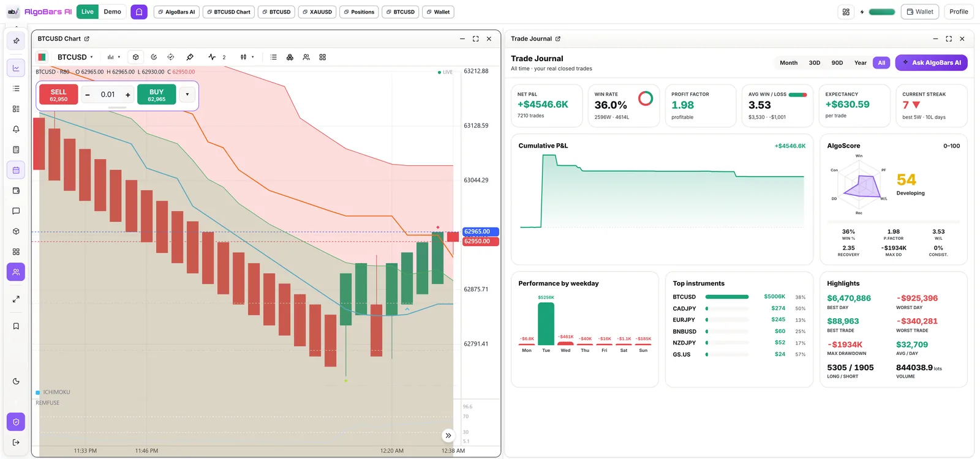This screenshot has height=459, width=980.
Task: Open the cube sidebar icon
Action: [x=16, y=231]
